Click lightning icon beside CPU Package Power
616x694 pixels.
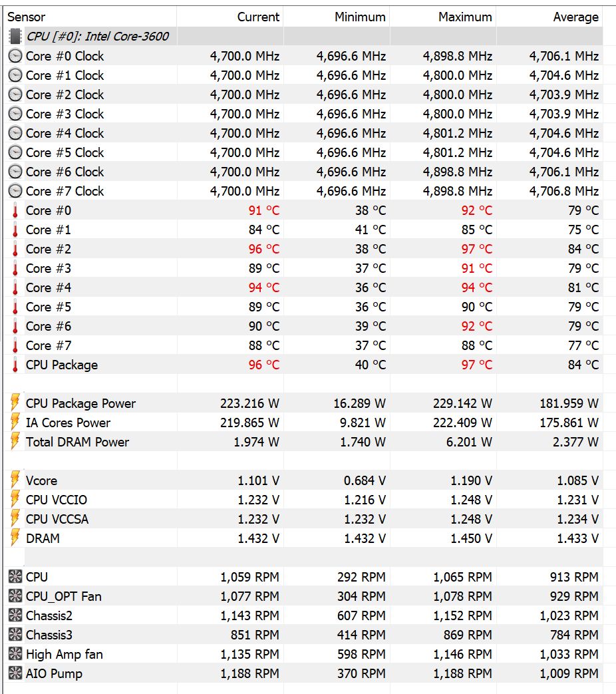point(15,403)
